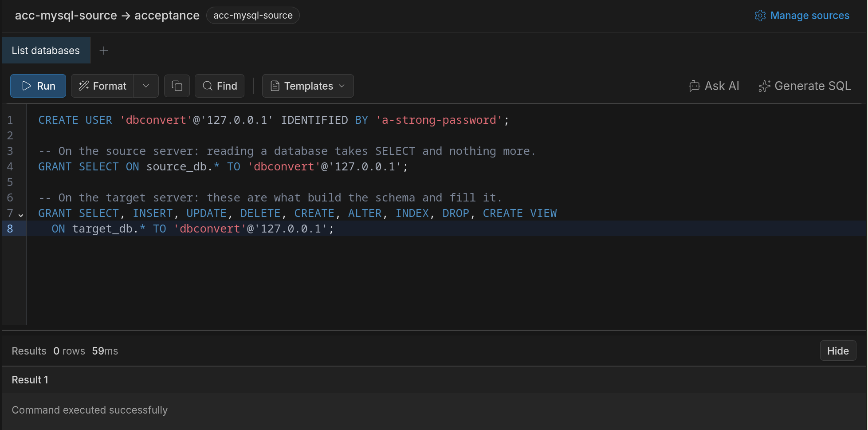The height and width of the screenshot is (430, 868).
Task: Open Find in the editor
Action: point(220,86)
